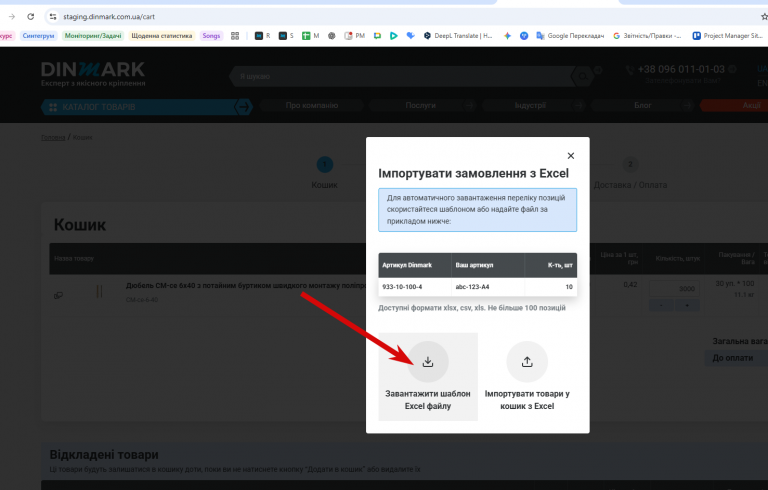The width and height of the screenshot is (768, 490).
Task: Click the arrow on the catalog button
Action: tap(243, 107)
